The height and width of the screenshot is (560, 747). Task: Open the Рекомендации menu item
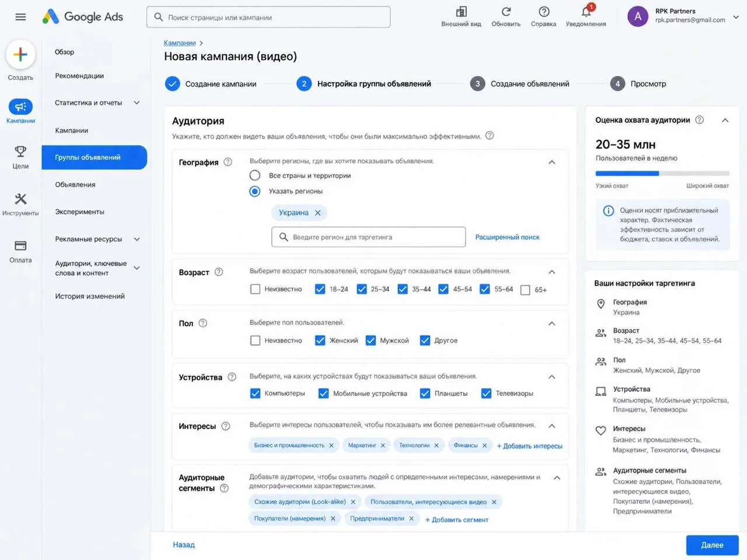[79, 76]
